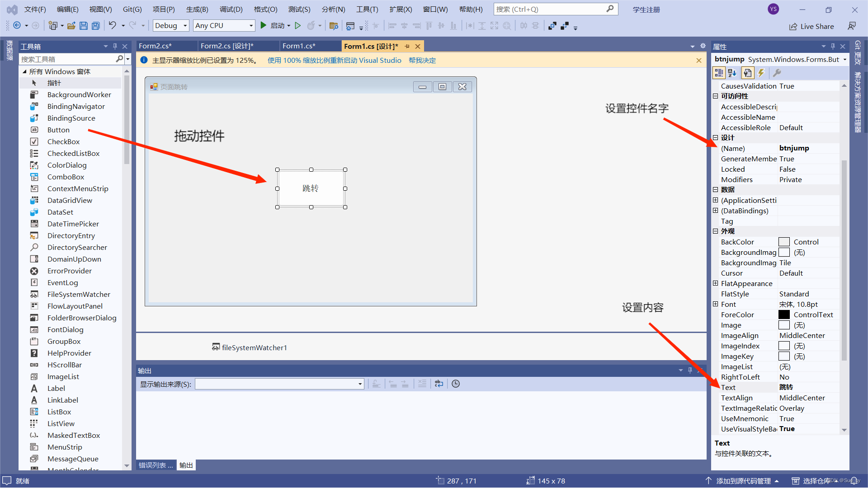The height and width of the screenshot is (488, 868).
Task: Expand the Font property
Action: pyautogui.click(x=716, y=304)
